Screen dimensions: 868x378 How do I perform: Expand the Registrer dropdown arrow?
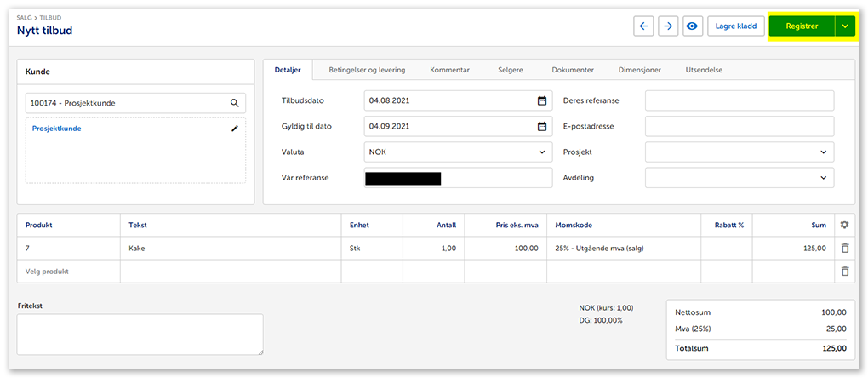click(844, 26)
